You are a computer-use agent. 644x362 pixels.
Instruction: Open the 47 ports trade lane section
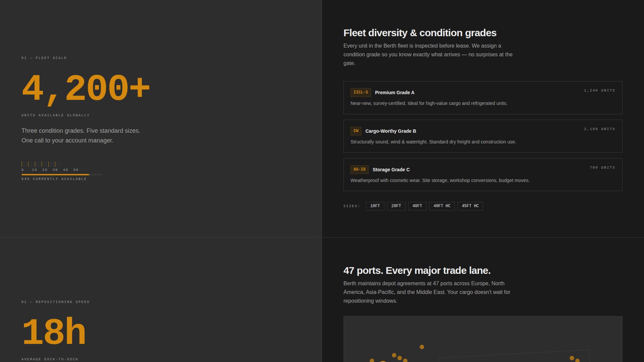pyautogui.click(x=417, y=270)
